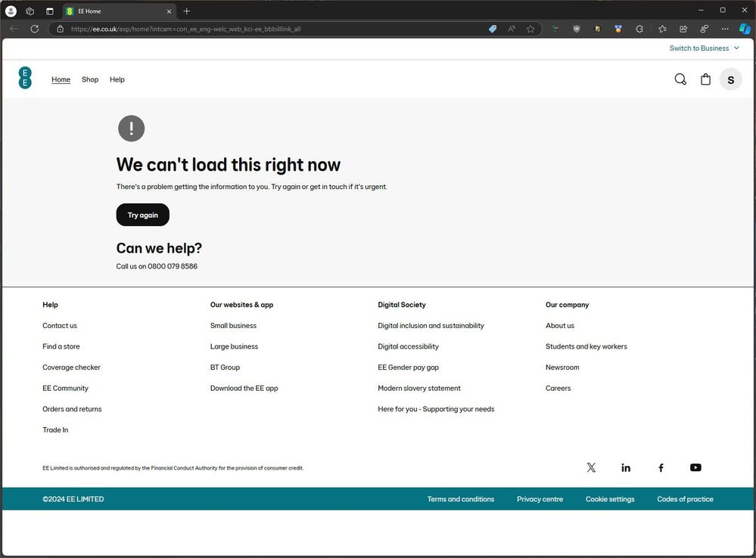Open EE's LinkedIn icon in footer
756x558 pixels.
pyautogui.click(x=626, y=467)
